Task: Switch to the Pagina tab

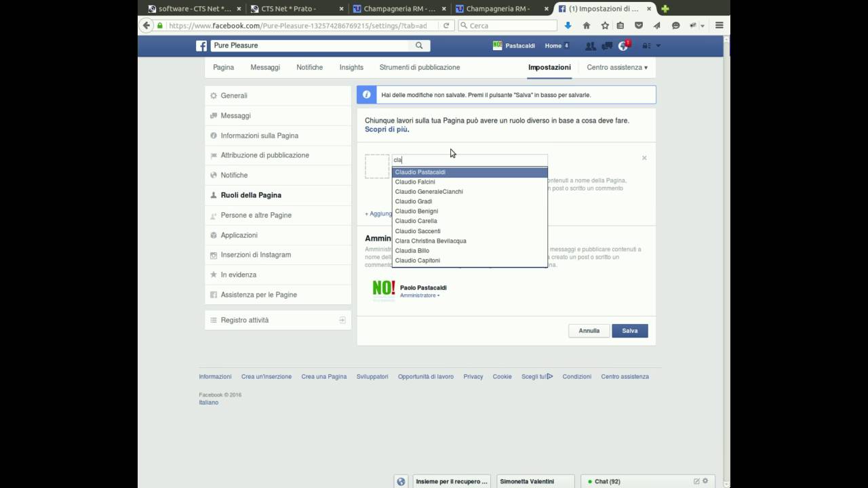Action: point(223,67)
